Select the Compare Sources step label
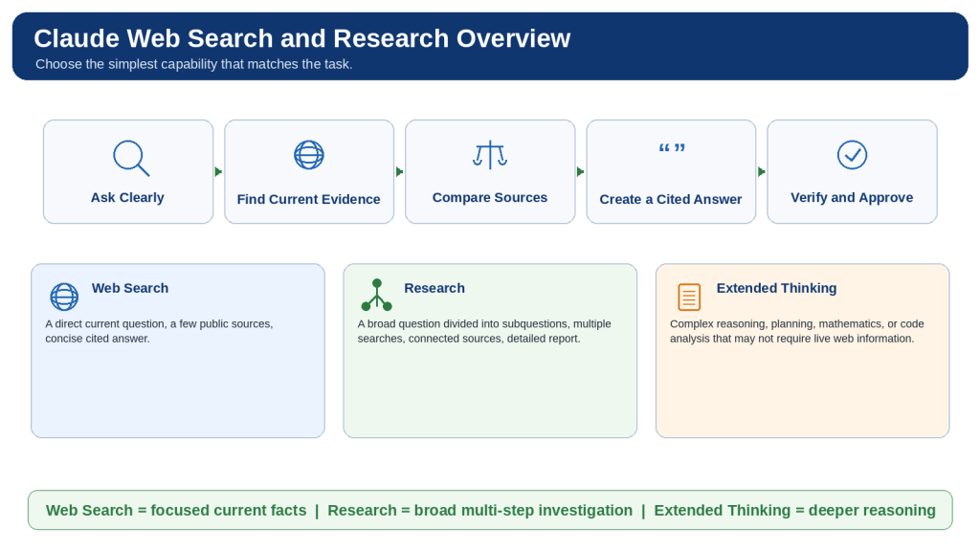The height and width of the screenshot is (551, 980). click(490, 197)
